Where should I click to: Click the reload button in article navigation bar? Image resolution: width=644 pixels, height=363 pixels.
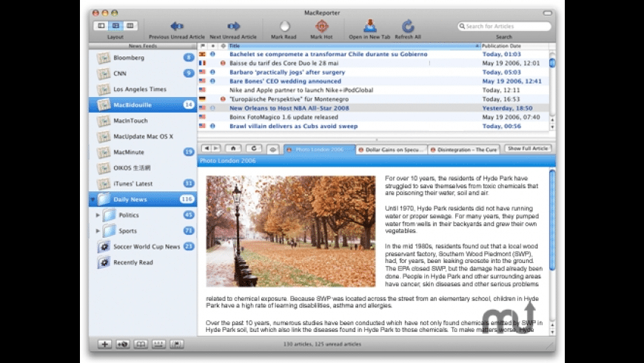[253, 149]
